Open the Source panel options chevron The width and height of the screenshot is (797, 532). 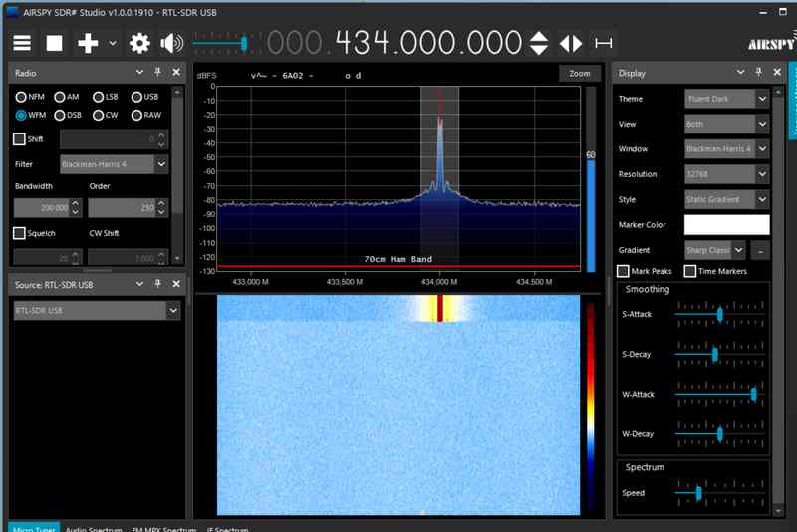click(139, 284)
